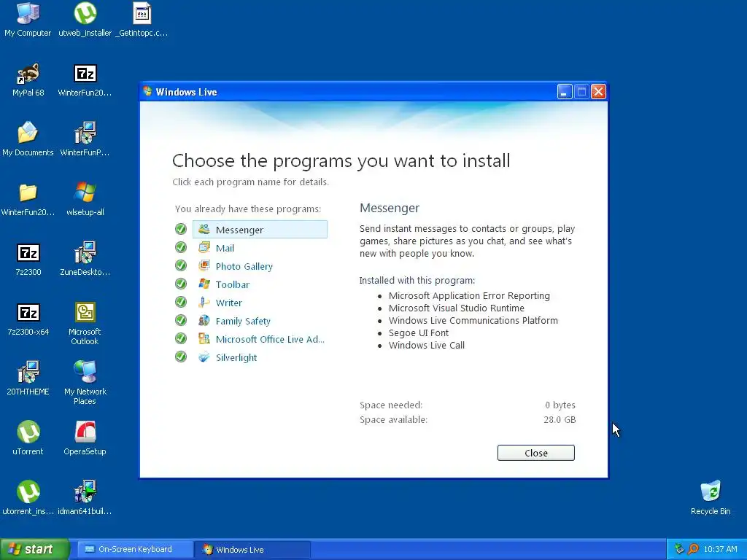
Task: Select _Getintopc.c... file on desktop
Action: click(x=142, y=20)
